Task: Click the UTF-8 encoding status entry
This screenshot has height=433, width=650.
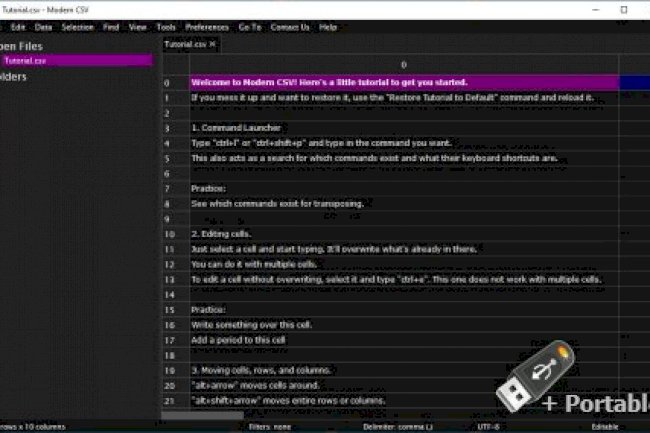Action: pos(488,427)
